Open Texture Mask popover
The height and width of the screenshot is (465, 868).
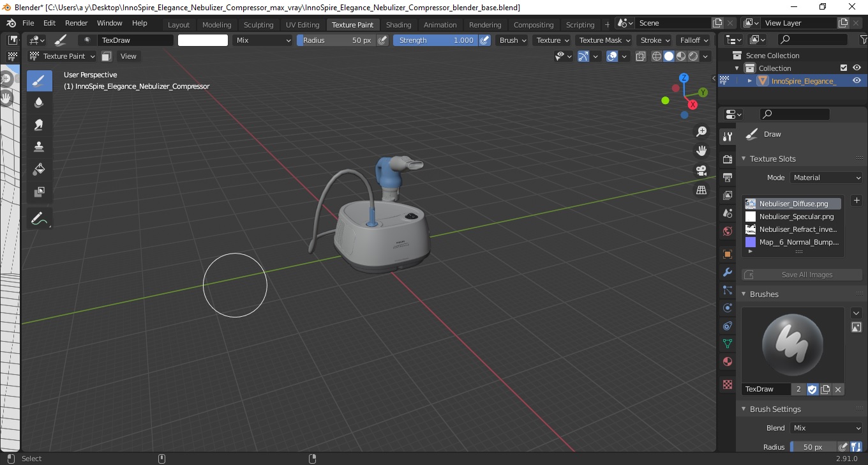click(604, 40)
